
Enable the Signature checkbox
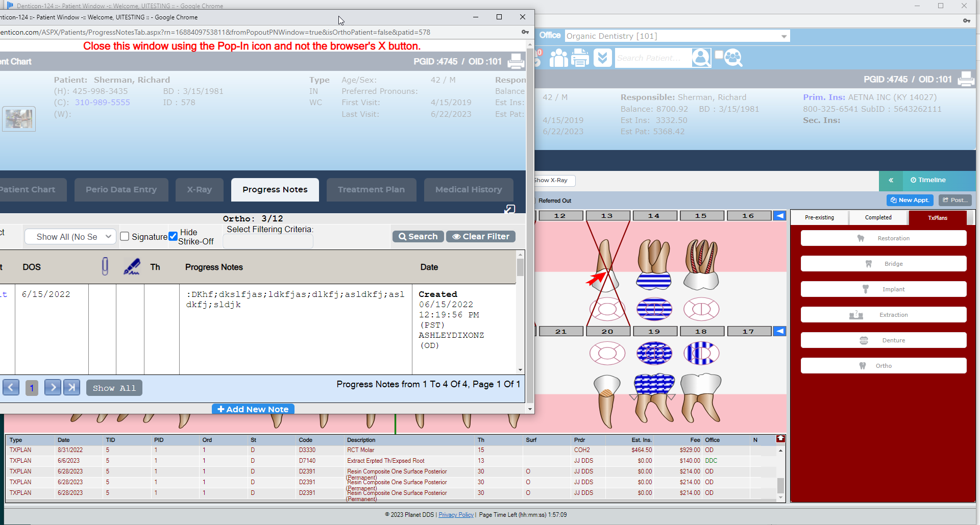click(125, 236)
